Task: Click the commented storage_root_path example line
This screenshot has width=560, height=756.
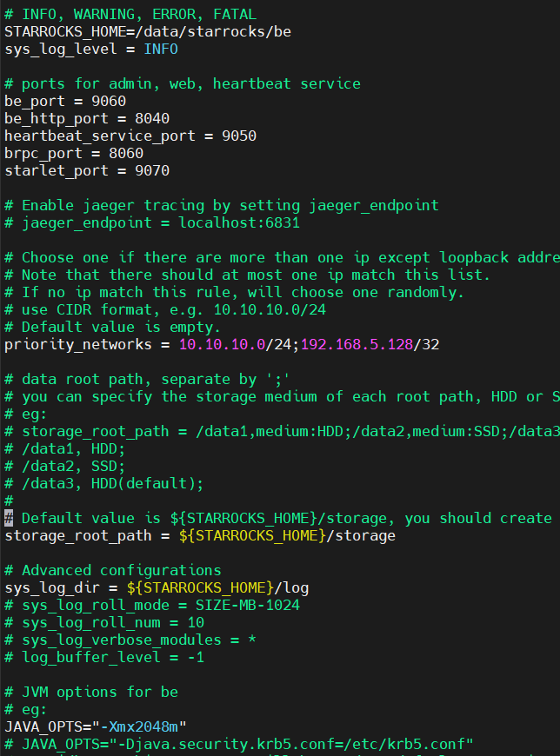Action: 282,431
